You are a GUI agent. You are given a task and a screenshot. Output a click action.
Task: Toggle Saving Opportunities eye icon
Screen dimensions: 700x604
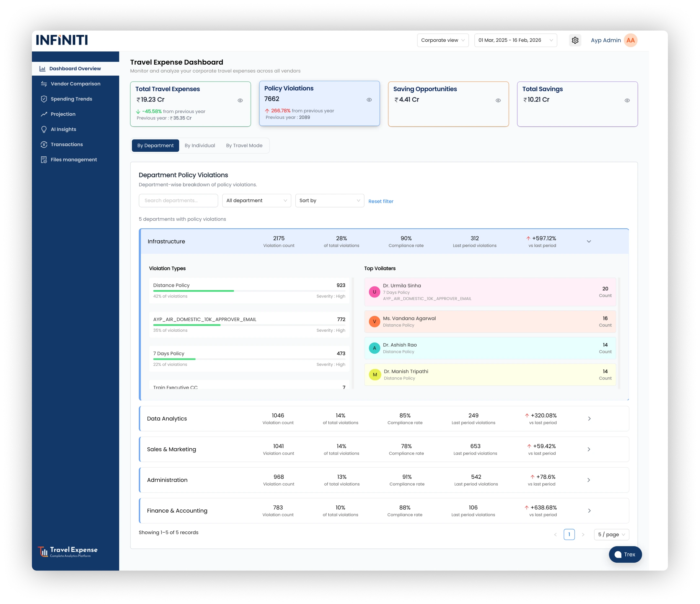point(498,100)
